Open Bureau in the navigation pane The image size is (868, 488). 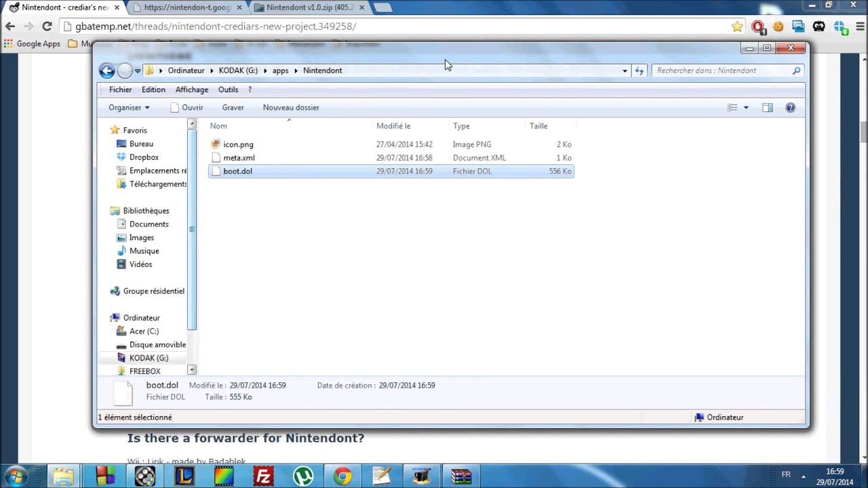pos(141,144)
